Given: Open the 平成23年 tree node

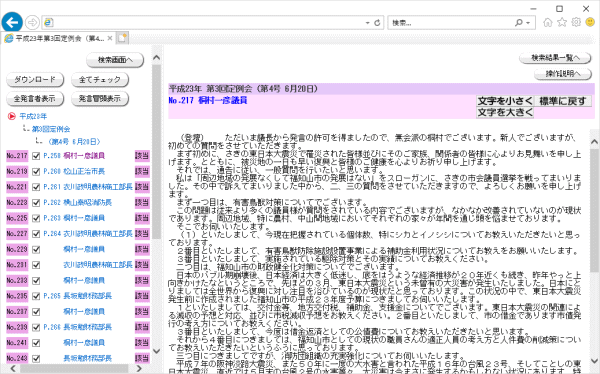Looking at the screenshot, I should coord(33,116).
